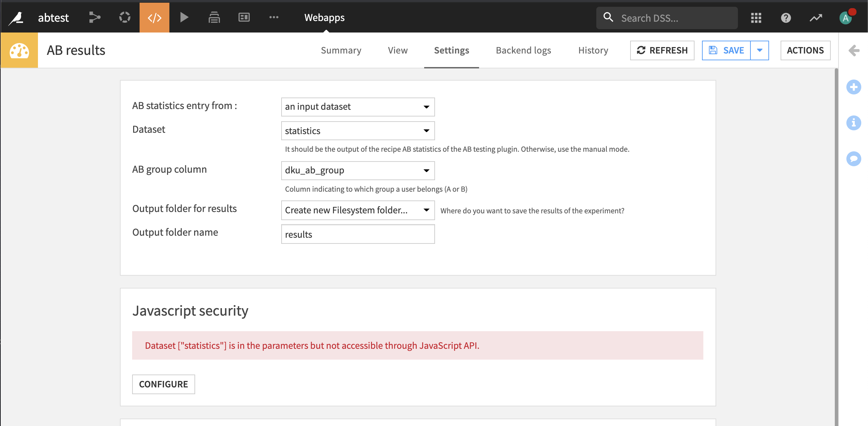Switch to the Summary tab
This screenshot has width=868, height=426.
point(341,50)
